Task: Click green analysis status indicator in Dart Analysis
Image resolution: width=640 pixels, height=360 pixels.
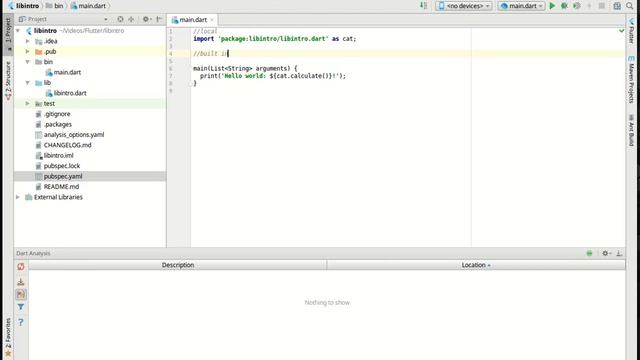Action: [589, 253]
